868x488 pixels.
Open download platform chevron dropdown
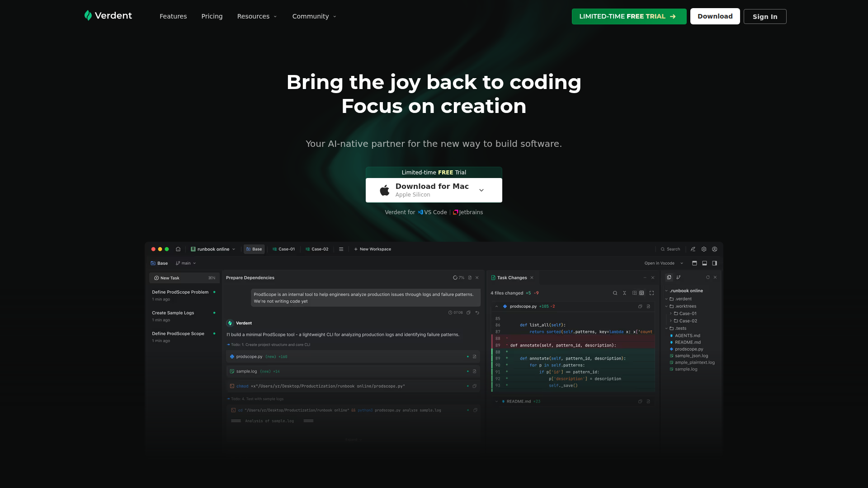coord(481,190)
